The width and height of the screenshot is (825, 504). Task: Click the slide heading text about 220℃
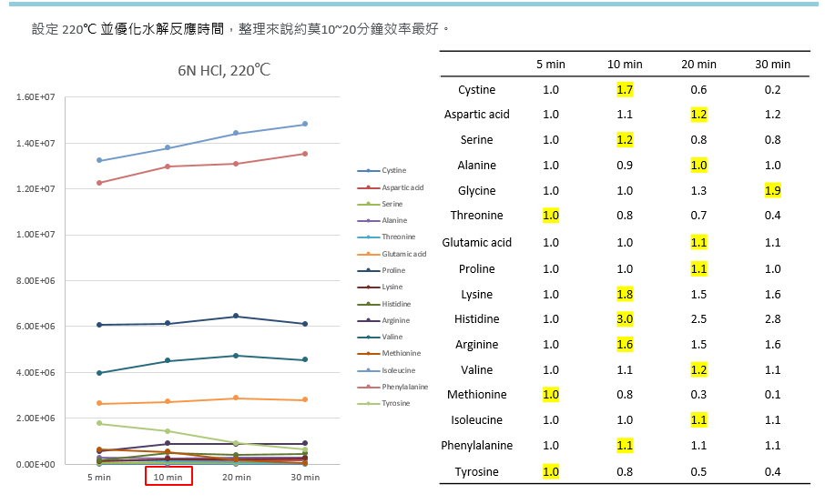pyautogui.click(x=241, y=29)
